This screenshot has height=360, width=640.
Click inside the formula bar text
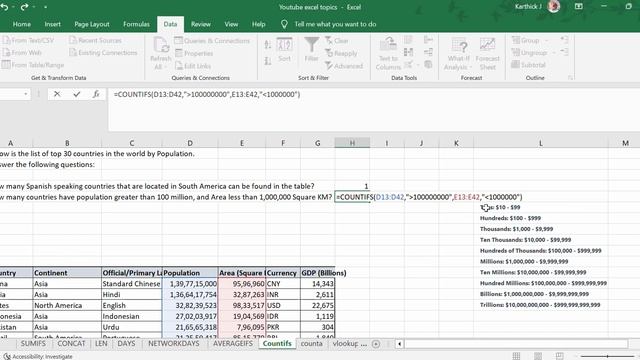tap(207, 94)
